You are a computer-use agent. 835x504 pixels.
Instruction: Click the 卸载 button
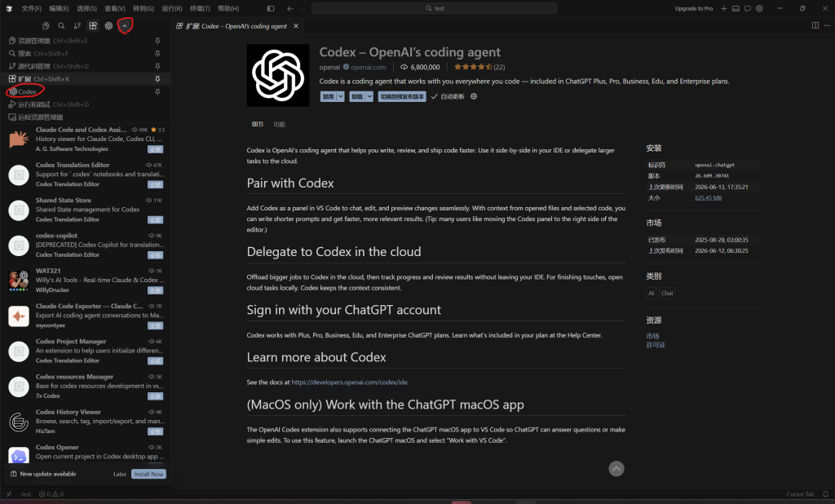click(x=357, y=96)
